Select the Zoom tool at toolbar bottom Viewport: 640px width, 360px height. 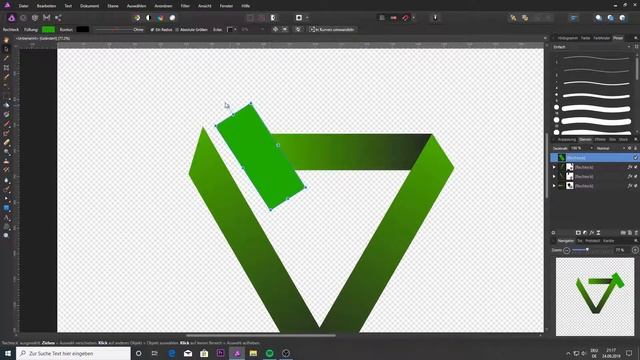tap(6, 236)
